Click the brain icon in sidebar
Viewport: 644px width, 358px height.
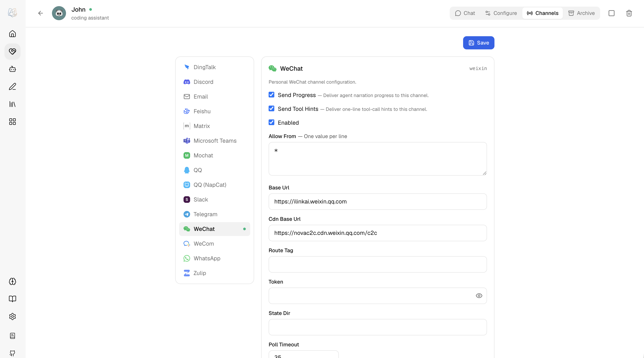pyautogui.click(x=12, y=281)
